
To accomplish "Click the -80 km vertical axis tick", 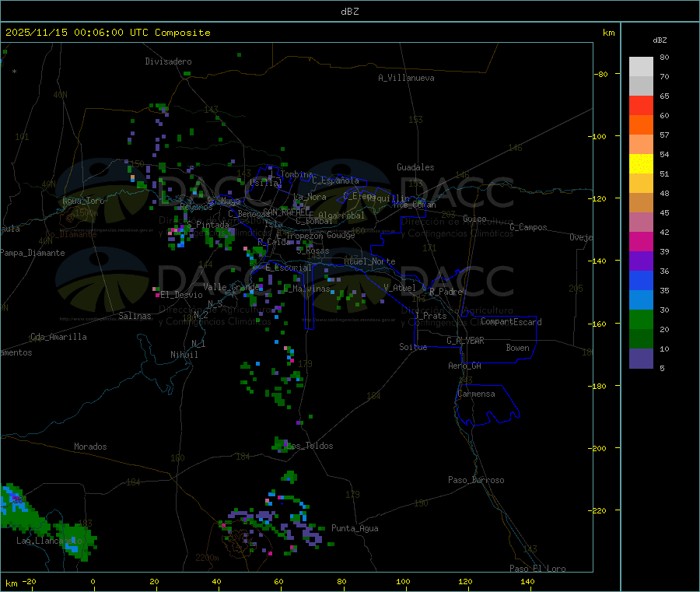I will coord(601,74).
